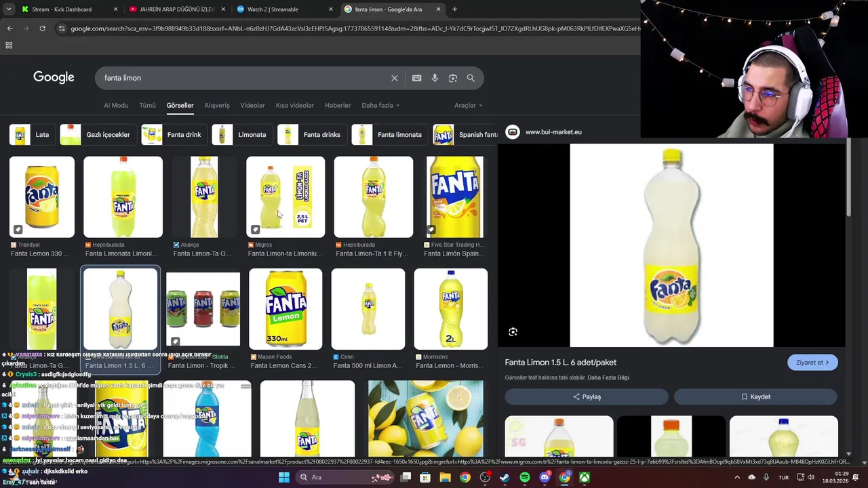
Task: View site information icon in address bar
Action: point(62,28)
